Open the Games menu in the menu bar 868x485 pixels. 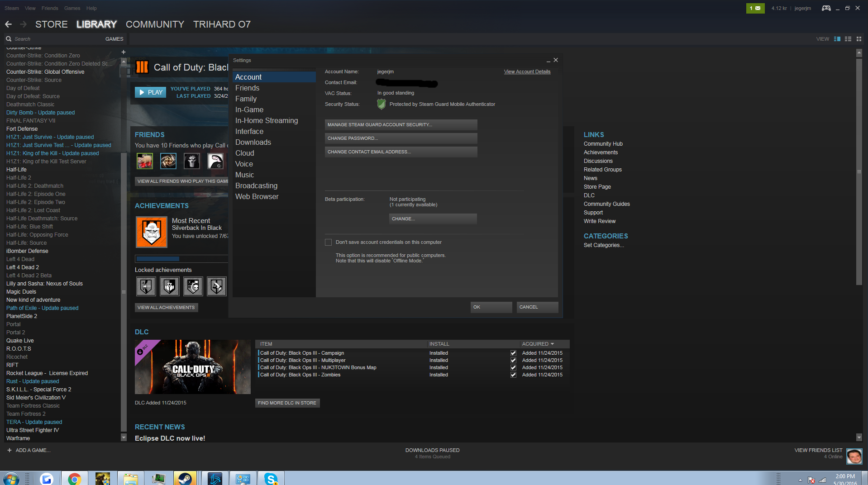[72, 8]
